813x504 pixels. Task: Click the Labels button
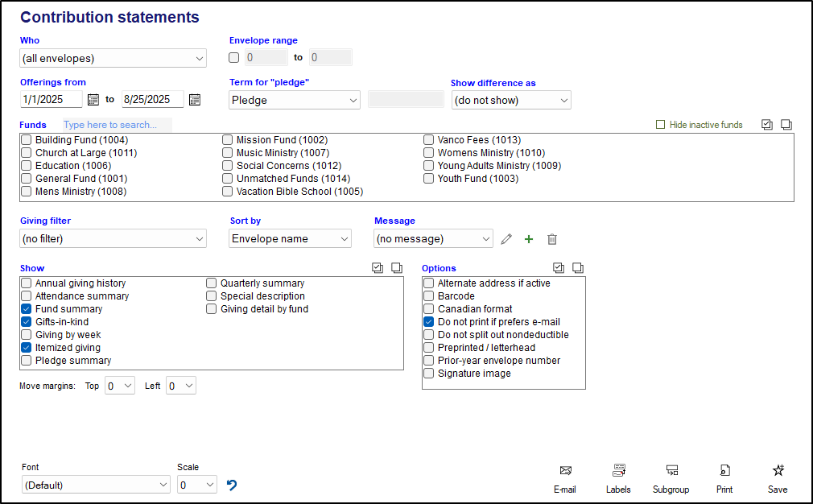[x=618, y=478]
